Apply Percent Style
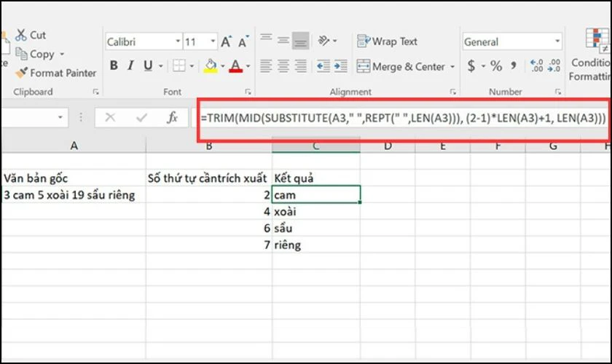The height and width of the screenshot is (364, 612). 496,66
